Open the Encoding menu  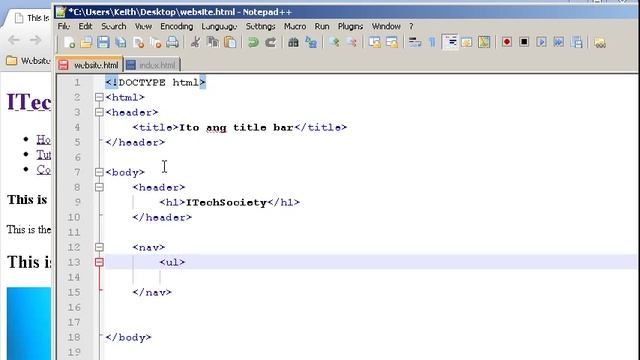[176, 26]
